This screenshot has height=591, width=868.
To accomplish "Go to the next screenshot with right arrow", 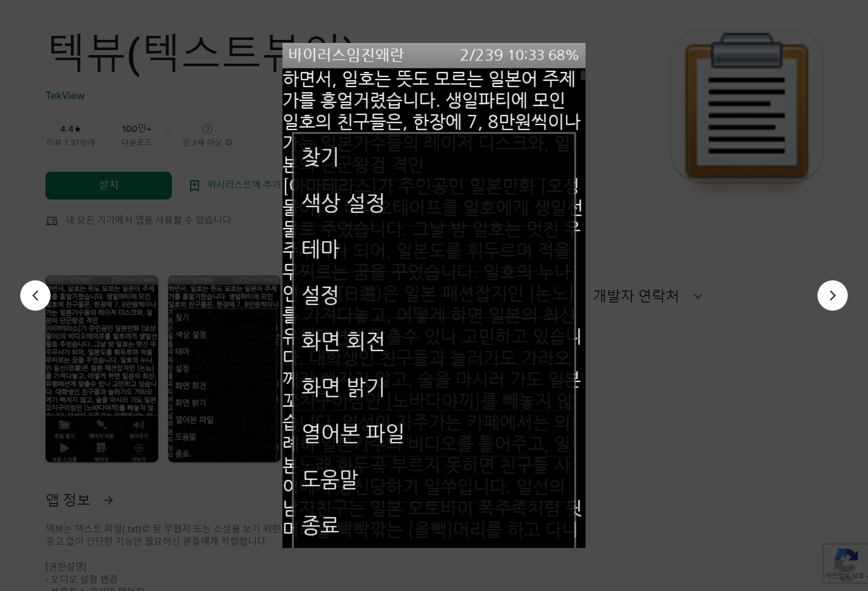I will click(x=832, y=295).
